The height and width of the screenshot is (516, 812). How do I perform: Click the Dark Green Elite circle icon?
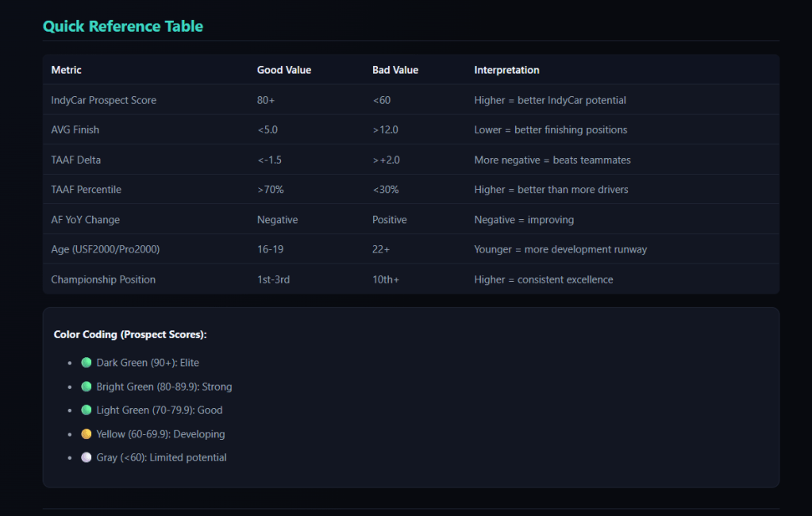click(87, 363)
